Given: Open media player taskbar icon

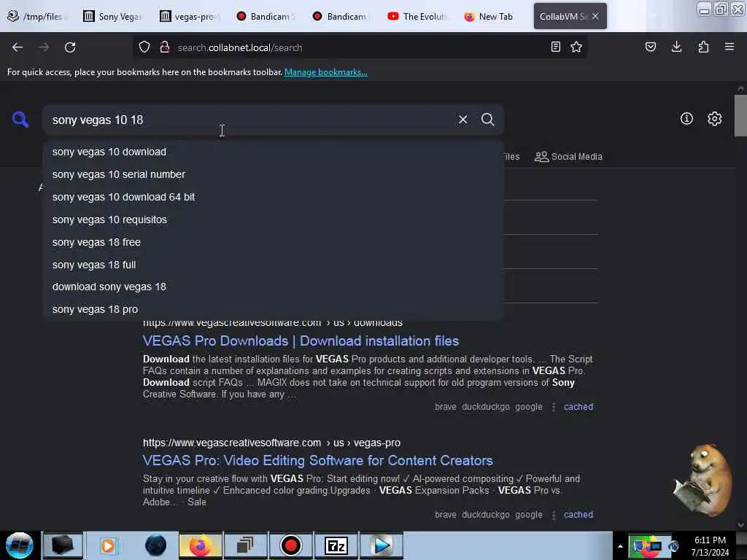Looking at the screenshot, I should (x=108, y=545).
